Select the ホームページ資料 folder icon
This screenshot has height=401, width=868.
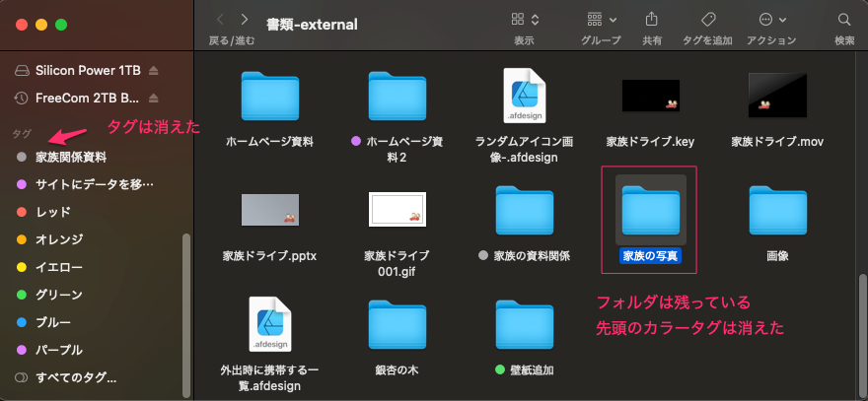tap(269, 96)
